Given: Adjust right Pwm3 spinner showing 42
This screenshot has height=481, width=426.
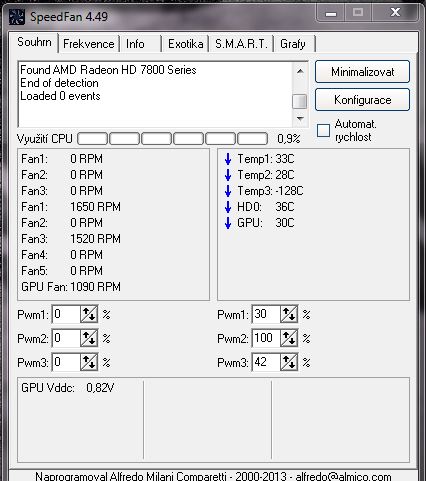Looking at the screenshot, I should tap(289, 362).
